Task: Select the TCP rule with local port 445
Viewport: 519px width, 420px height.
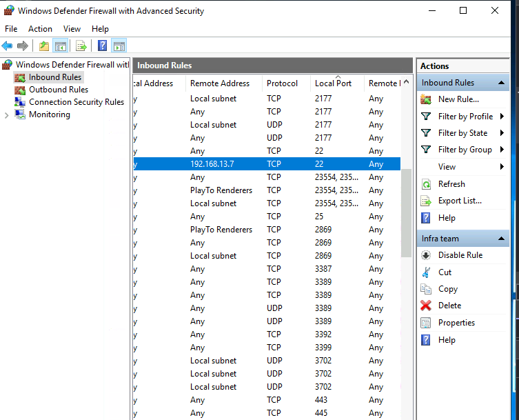Action: point(267,413)
